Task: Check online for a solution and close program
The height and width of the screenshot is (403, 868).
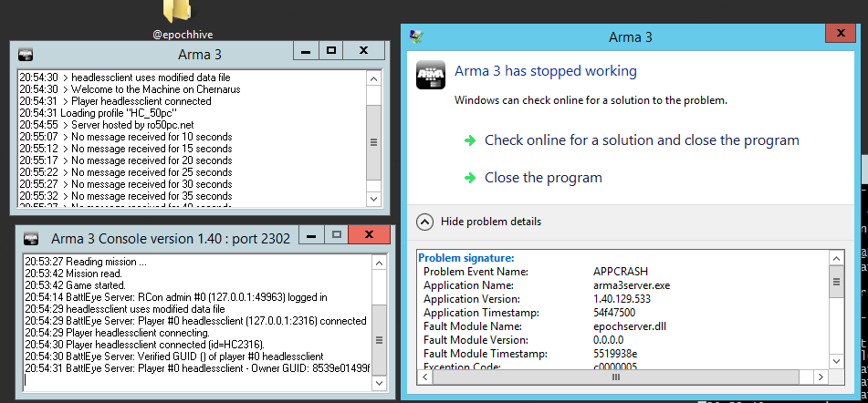Action: [642, 140]
